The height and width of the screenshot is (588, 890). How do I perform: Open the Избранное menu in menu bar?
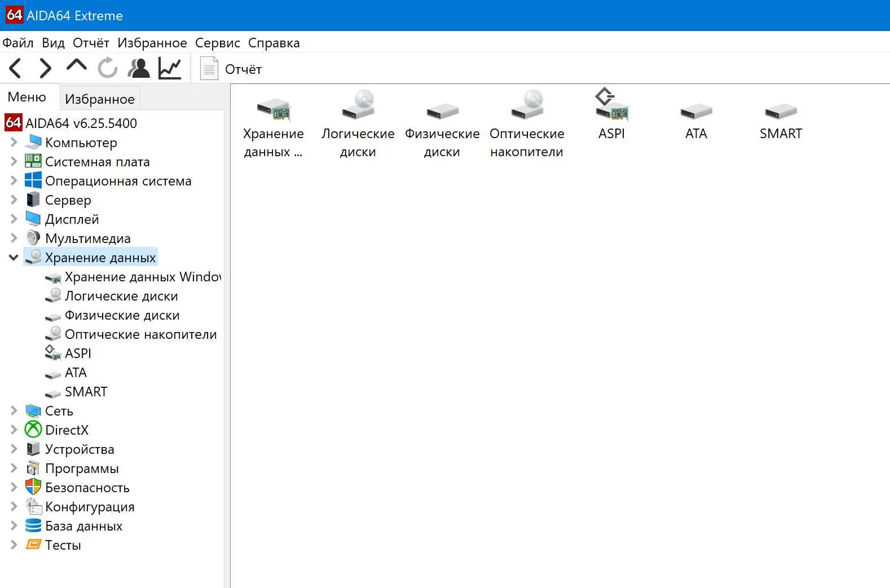click(152, 43)
